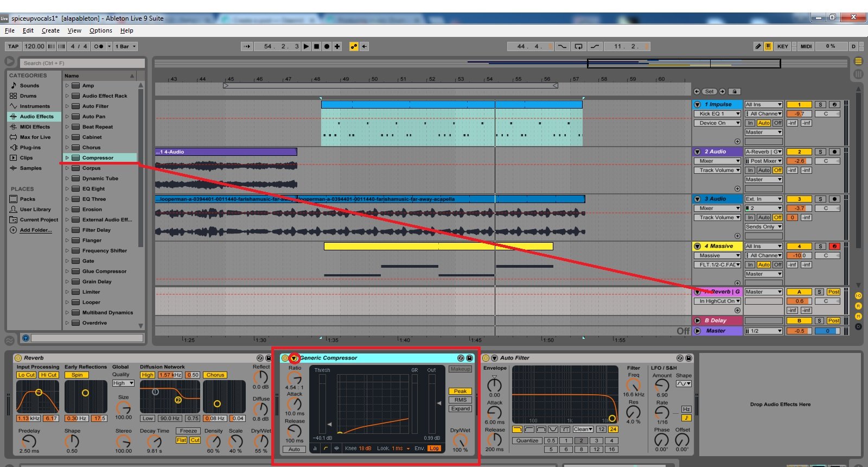Open the Edit menu

tap(28, 30)
